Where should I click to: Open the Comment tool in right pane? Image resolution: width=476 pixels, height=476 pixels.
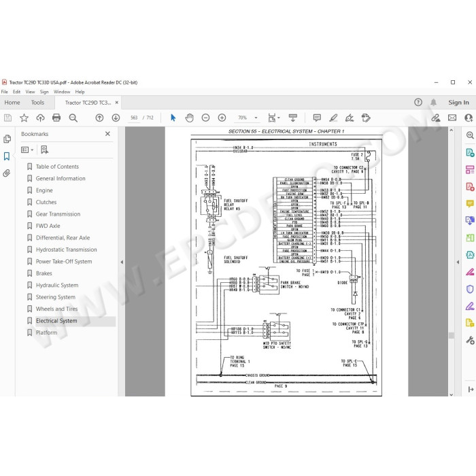point(470,204)
